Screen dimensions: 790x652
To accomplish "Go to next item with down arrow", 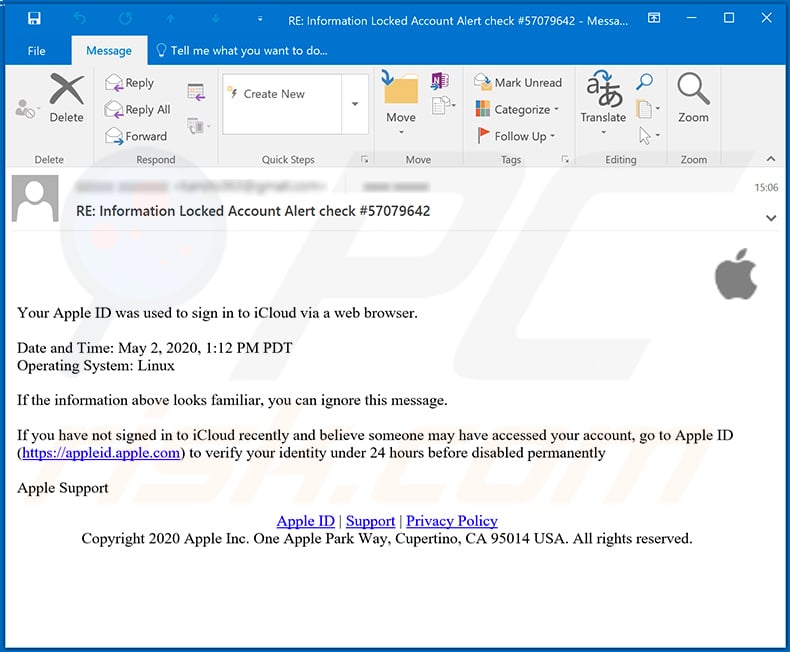I will [216, 19].
